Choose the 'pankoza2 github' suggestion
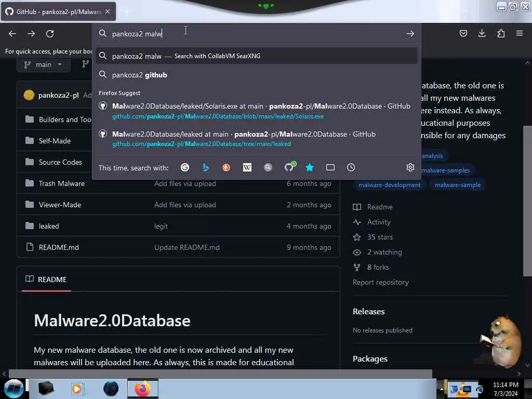The width and height of the screenshot is (532, 399). 257,75
